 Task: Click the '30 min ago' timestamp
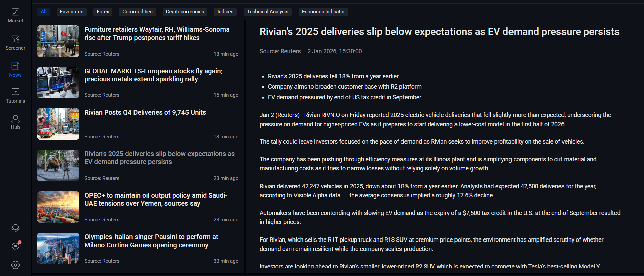(x=226, y=261)
